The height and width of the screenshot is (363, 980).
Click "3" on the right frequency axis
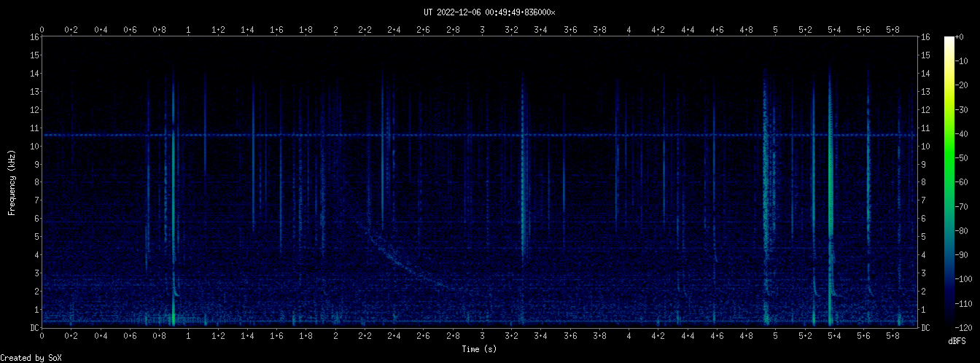(x=924, y=273)
